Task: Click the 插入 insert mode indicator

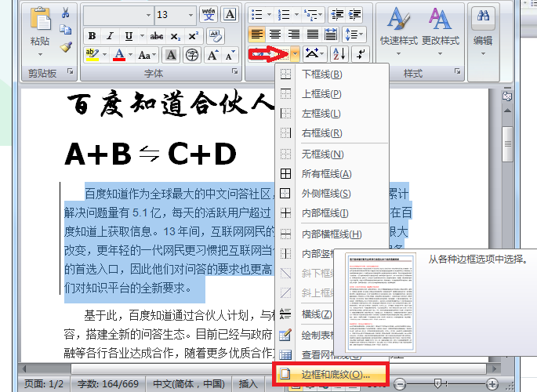Action: pyautogui.click(x=249, y=384)
